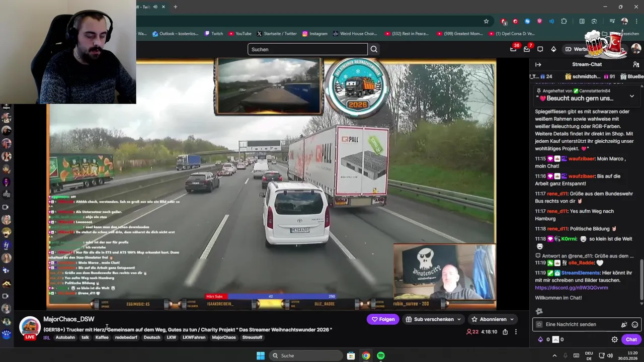This screenshot has width=644, height=362.
Task: Click the Autobahn tag
Action: tap(65, 337)
